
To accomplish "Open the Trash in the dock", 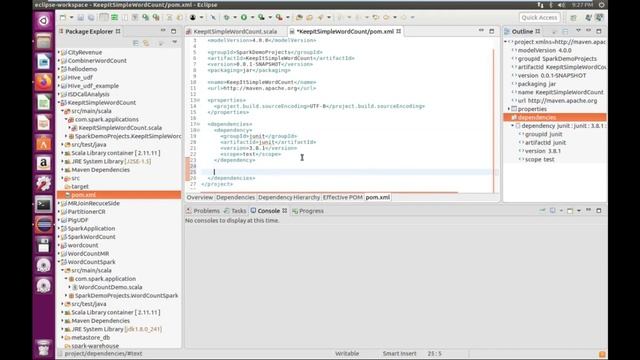I will 44,348.
